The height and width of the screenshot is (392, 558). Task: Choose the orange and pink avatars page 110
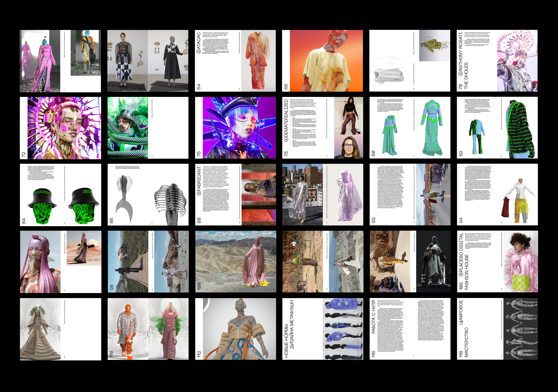tap(148, 329)
